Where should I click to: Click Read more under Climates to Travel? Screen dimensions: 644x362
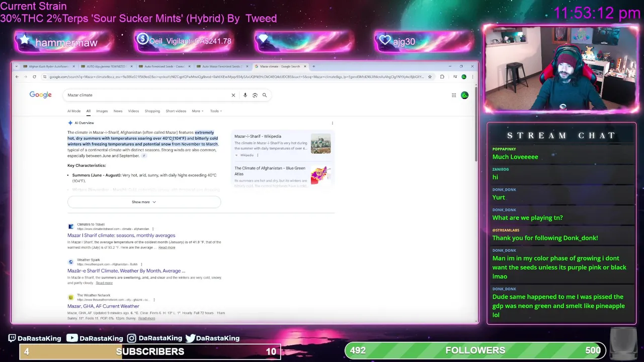167,247
